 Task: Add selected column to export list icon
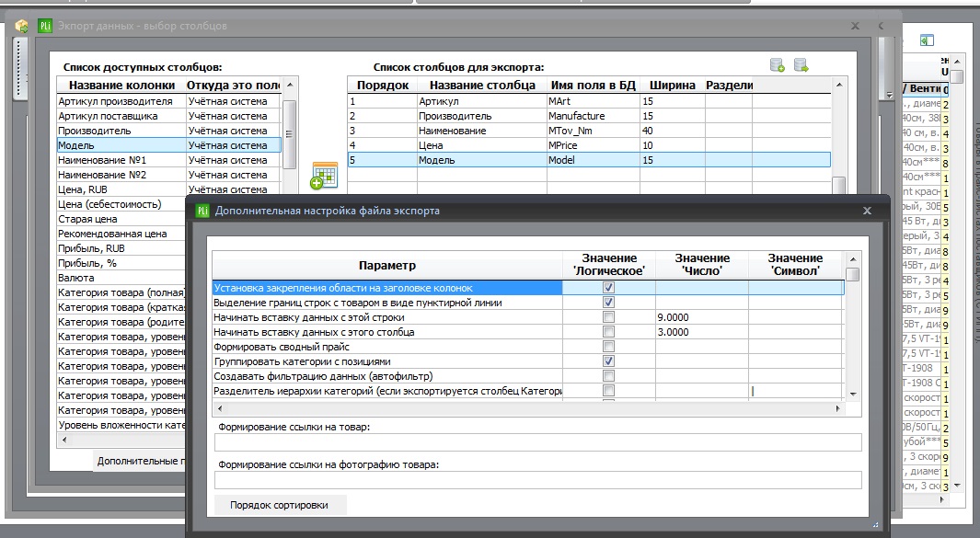coord(324,175)
